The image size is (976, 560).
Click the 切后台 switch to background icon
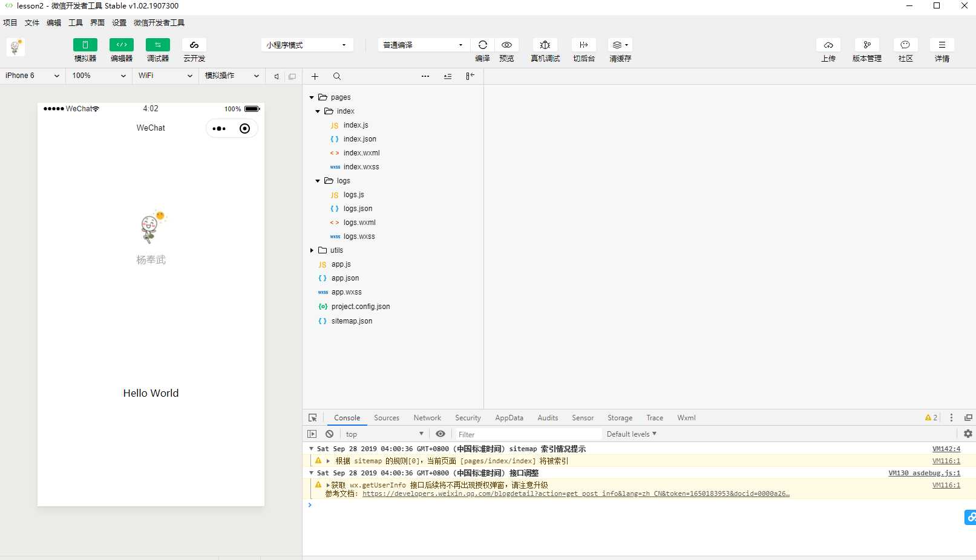584,45
